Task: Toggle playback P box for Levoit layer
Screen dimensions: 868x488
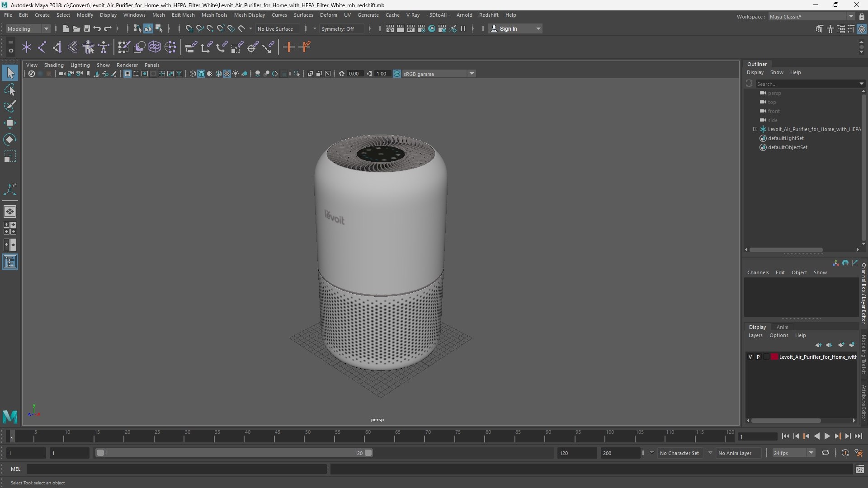Action: tap(758, 357)
